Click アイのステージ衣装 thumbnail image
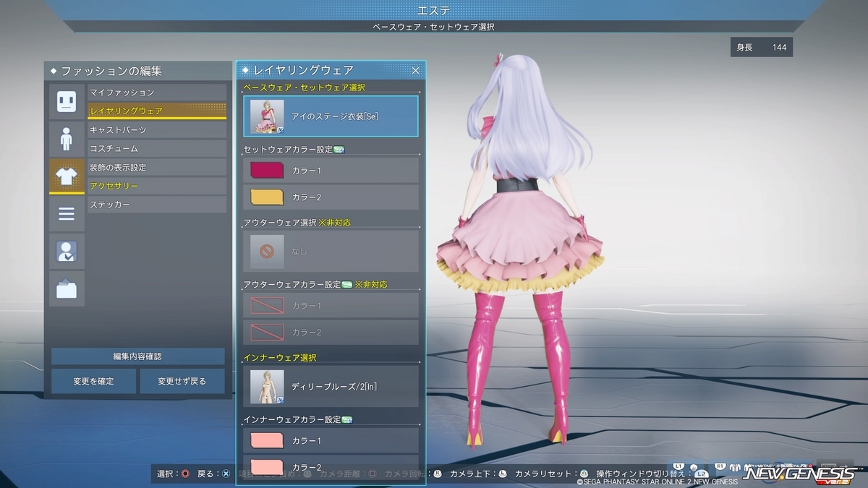The height and width of the screenshot is (488, 868). coord(267,116)
